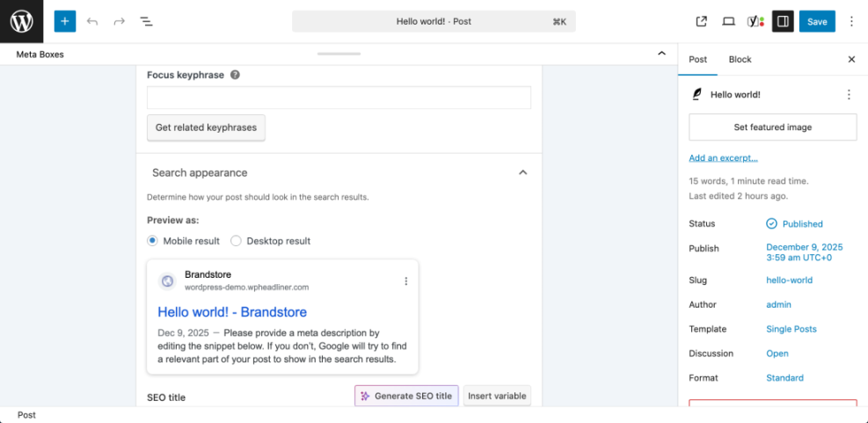This screenshot has height=423, width=868.
Task: Switch to the Post tab
Action: coord(697,59)
